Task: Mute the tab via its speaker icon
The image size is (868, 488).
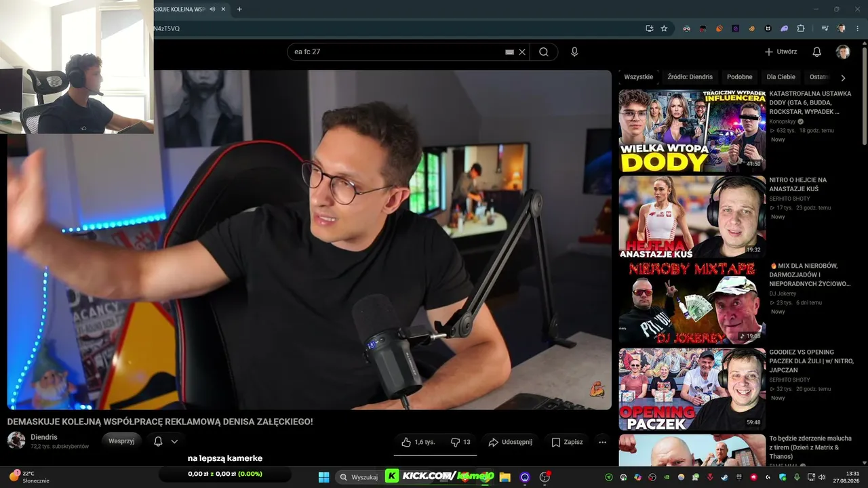Action: tap(213, 9)
